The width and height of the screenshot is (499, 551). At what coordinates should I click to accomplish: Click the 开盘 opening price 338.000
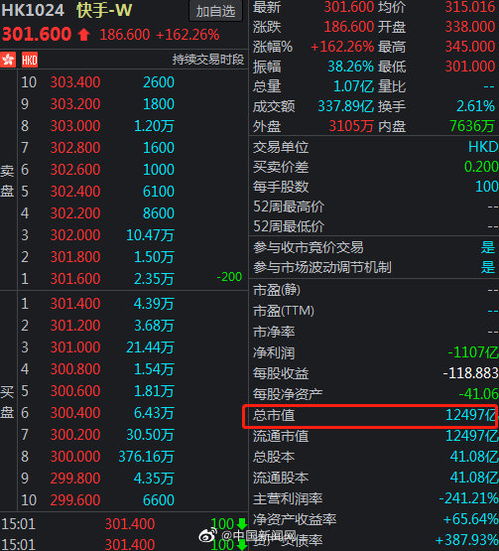[470, 27]
